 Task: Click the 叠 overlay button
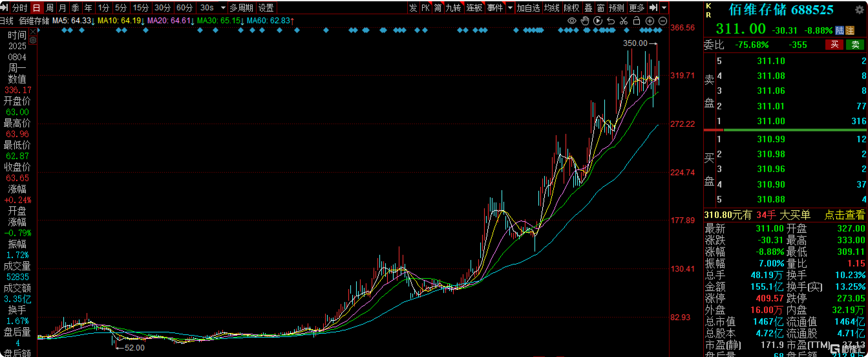[x=588, y=7]
